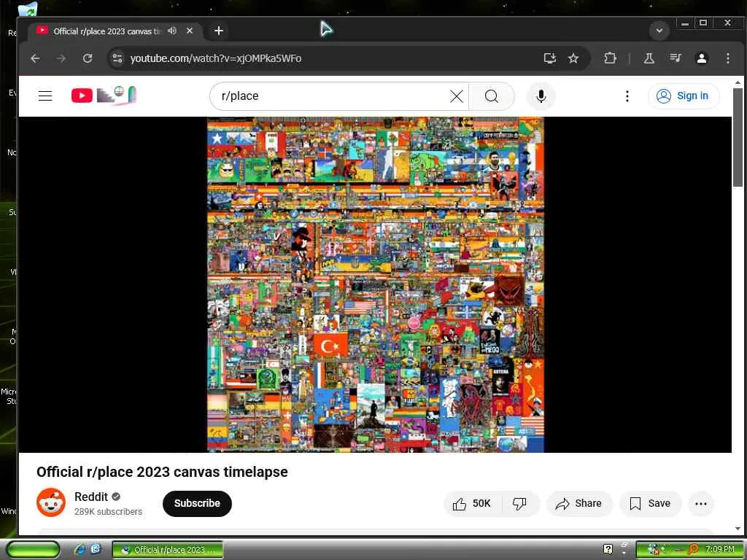Click the page's vertical scrollbar thumb
The height and width of the screenshot is (560, 747).
click(x=738, y=137)
